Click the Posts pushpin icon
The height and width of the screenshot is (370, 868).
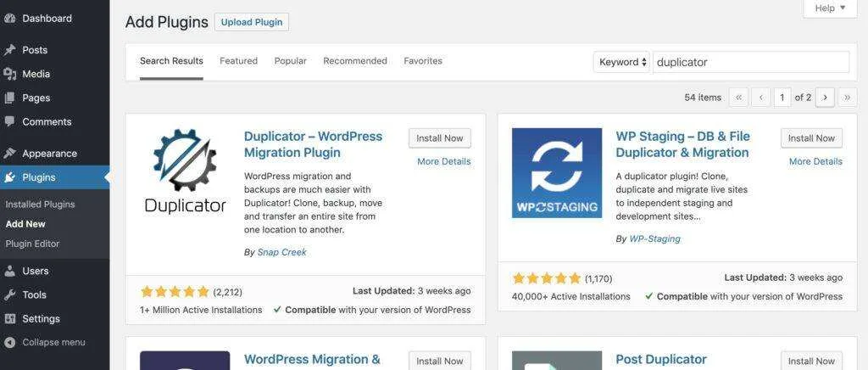click(x=9, y=50)
